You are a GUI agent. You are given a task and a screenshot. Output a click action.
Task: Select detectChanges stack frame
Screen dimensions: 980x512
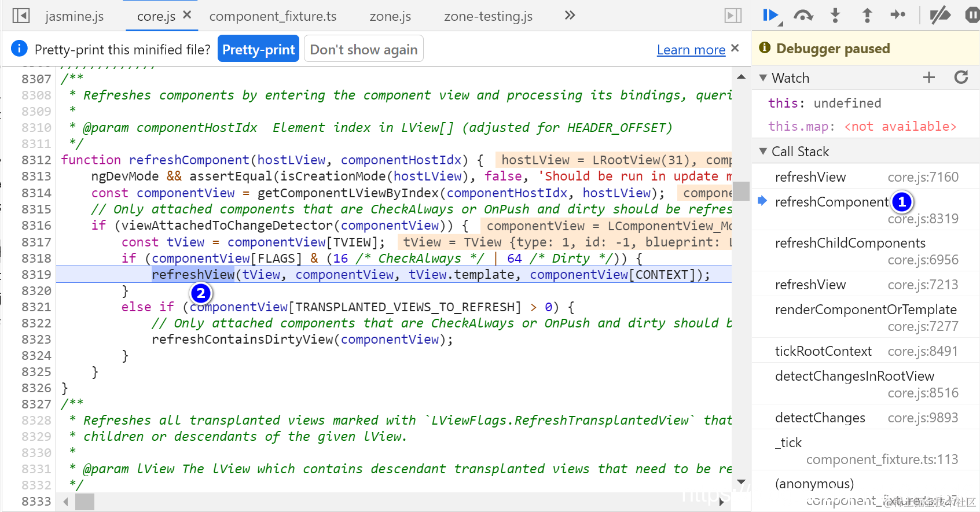[x=866, y=418]
